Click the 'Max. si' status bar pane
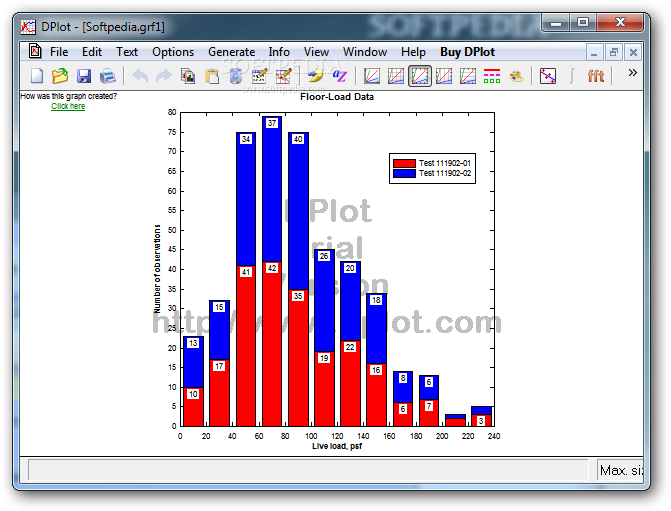The width and height of the screenshot is (671, 511). click(621, 470)
